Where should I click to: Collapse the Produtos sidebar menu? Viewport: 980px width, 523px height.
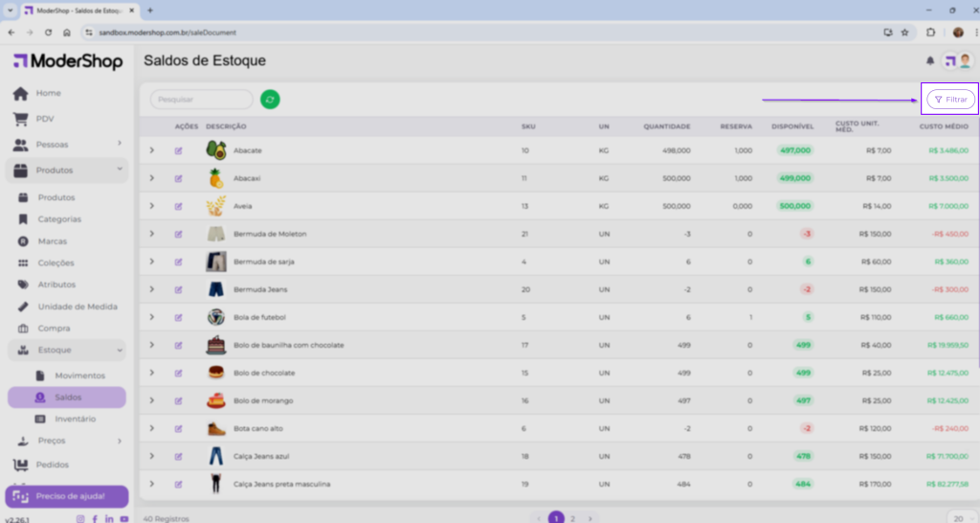120,170
